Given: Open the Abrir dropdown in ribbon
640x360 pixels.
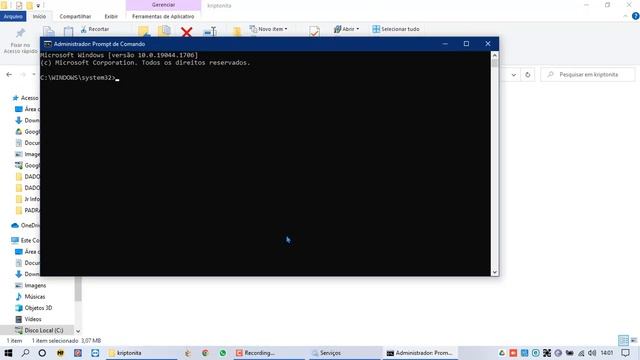Looking at the screenshot, I should tap(346, 29).
